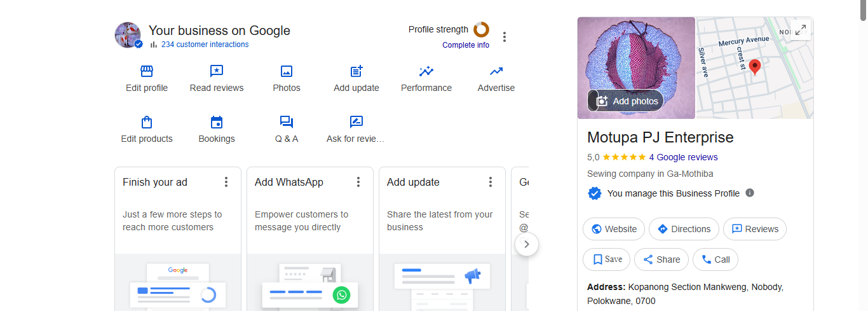Open the Advertise trending arrow icon
The width and height of the screenshot is (868, 311).
[x=496, y=71]
